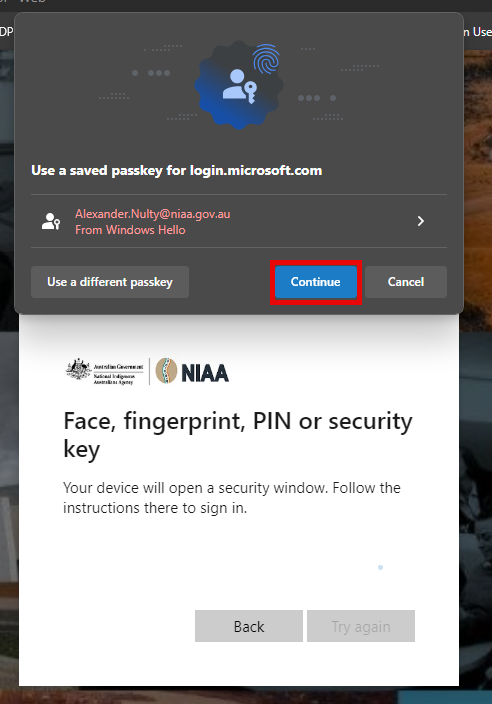Click Face, fingerprint, PIN heading

[x=238, y=435]
